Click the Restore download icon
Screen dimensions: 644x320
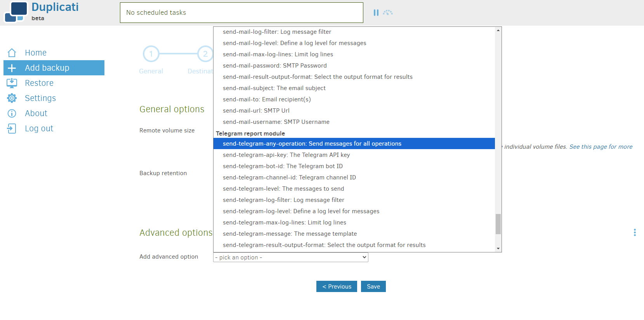[x=12, y=83]
